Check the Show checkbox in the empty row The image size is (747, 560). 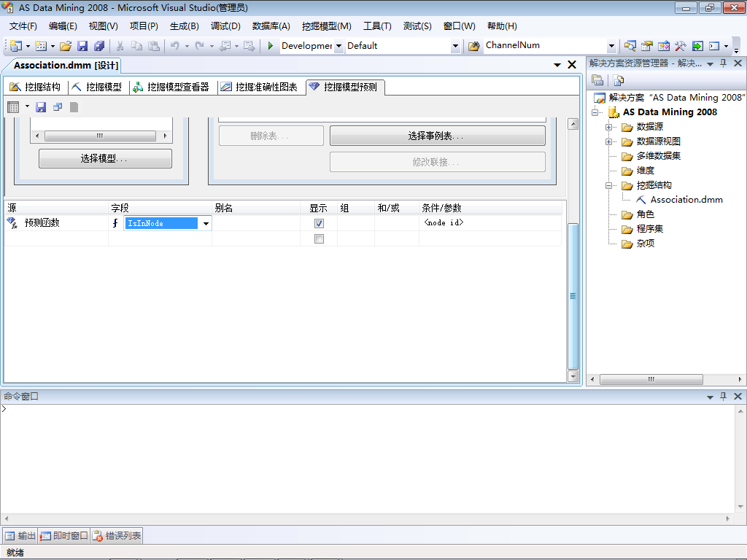[320, 238]
